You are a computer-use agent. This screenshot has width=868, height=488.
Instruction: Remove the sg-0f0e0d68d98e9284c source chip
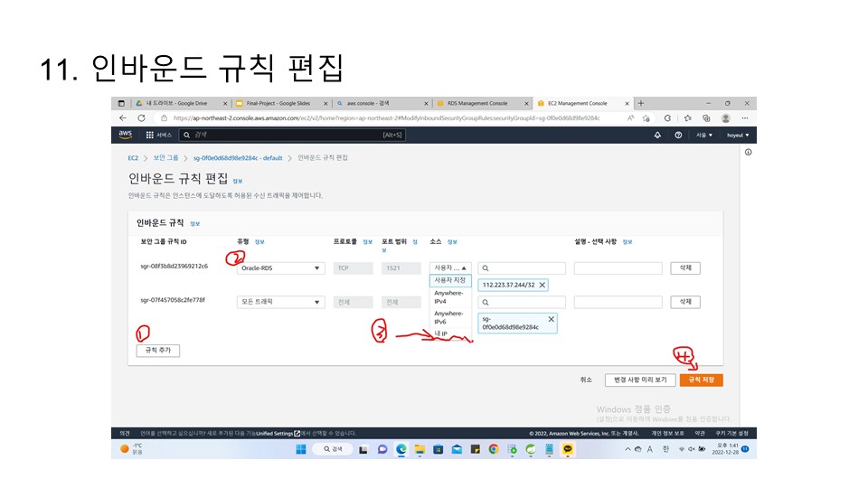552,319
